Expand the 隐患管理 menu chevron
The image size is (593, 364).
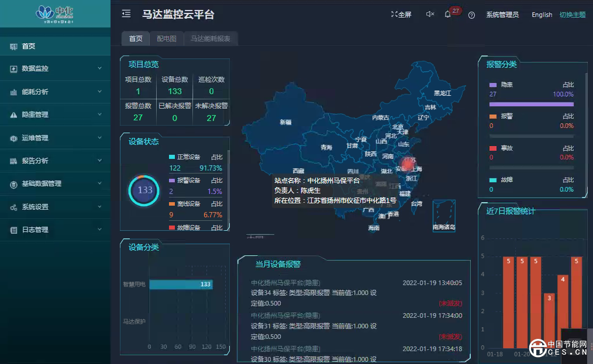click(x=100, y=114)
